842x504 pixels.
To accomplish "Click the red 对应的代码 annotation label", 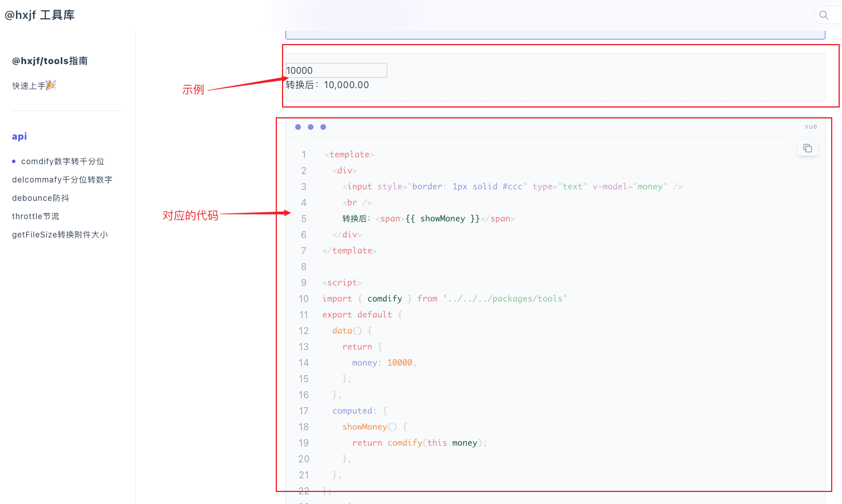I will pyautogui.click(x=190, y=215).
